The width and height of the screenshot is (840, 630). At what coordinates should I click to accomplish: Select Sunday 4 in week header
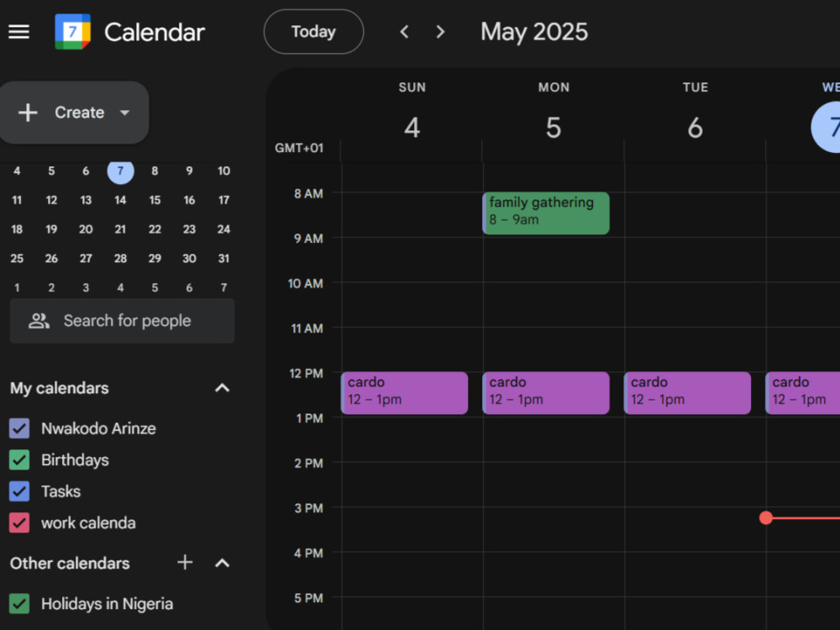point(412,128)
